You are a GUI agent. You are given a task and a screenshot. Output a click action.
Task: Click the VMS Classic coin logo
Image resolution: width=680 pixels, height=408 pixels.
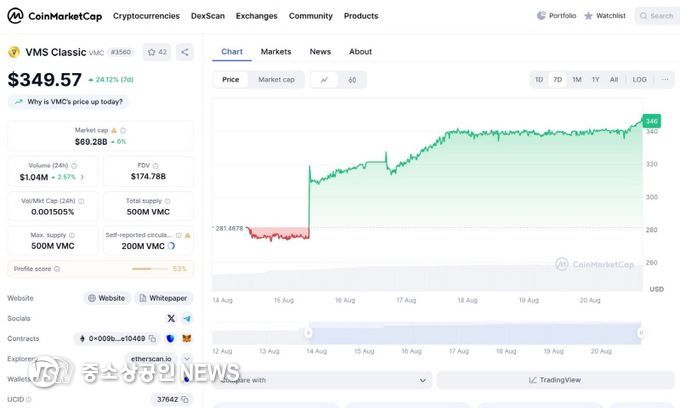pos(14,52)
